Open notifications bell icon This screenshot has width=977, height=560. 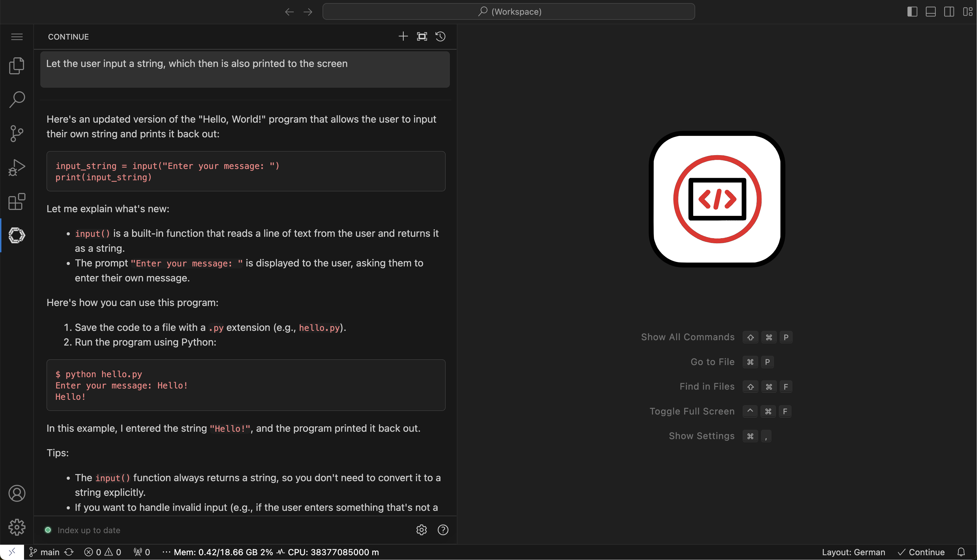(x=961, y=552)
